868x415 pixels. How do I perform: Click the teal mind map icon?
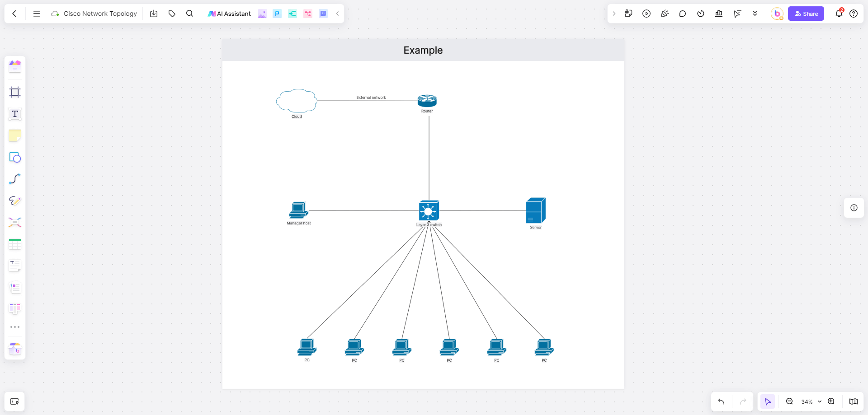(292, 14)
